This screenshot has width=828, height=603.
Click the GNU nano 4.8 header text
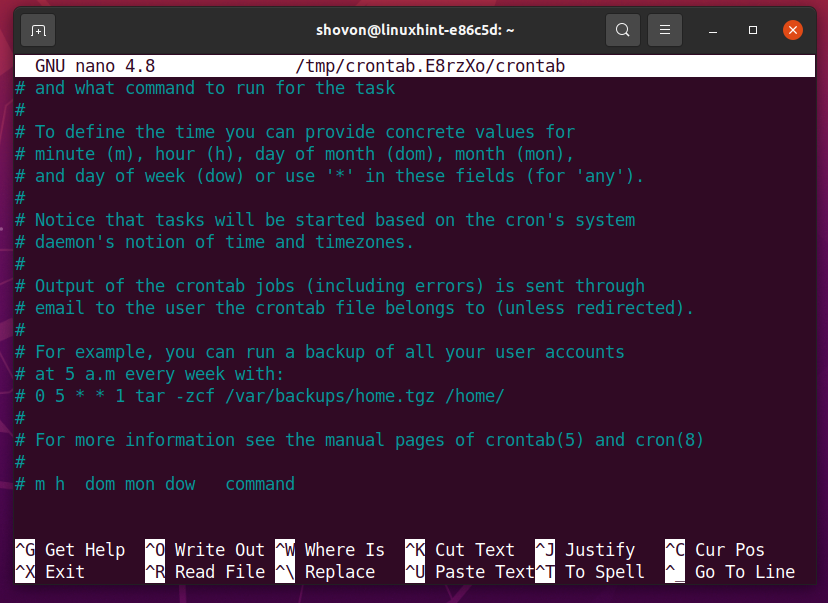(95, 66)
